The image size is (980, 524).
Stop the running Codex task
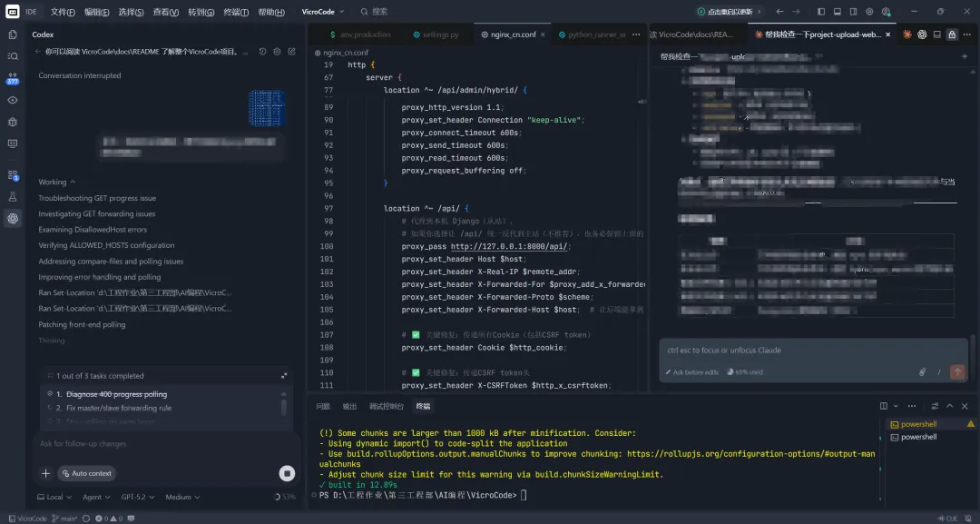tap(287, 473)
